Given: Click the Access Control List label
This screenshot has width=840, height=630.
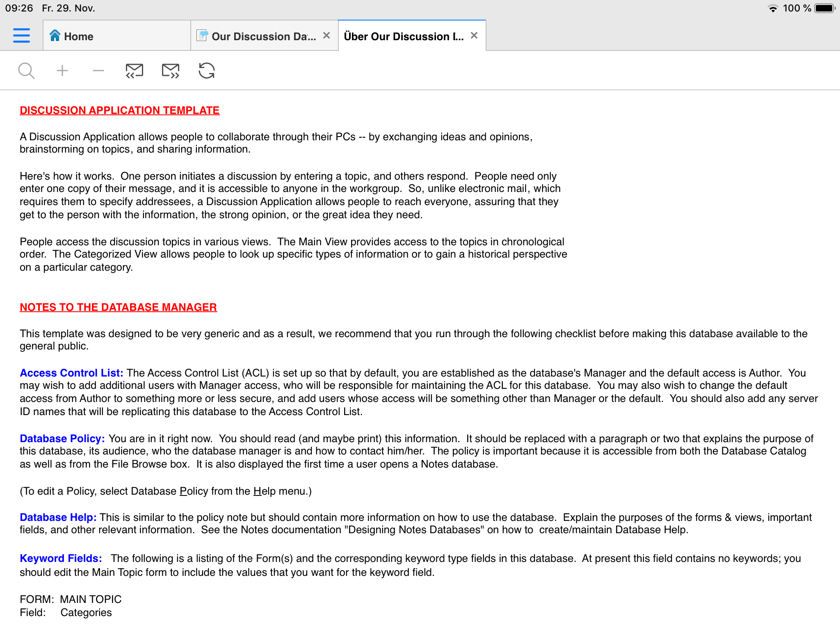Looking at the screenshot, I should click(71, 373).
